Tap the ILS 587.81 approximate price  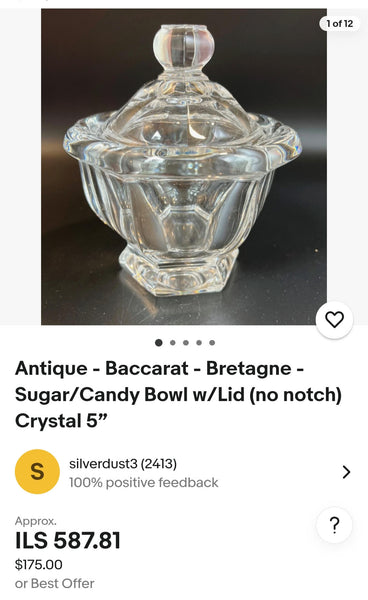click(x=68, y=540)
